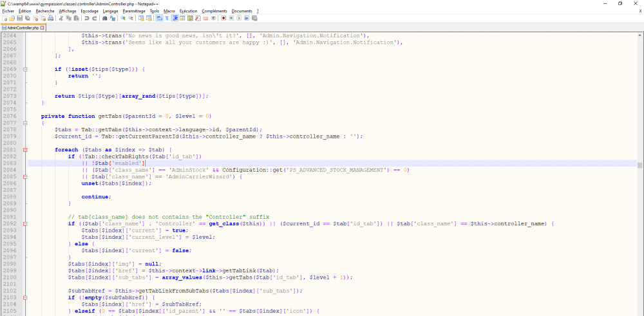Play back the recorded macro
The width and height of the screenshot is (644, 316).
tap(239, 18)
